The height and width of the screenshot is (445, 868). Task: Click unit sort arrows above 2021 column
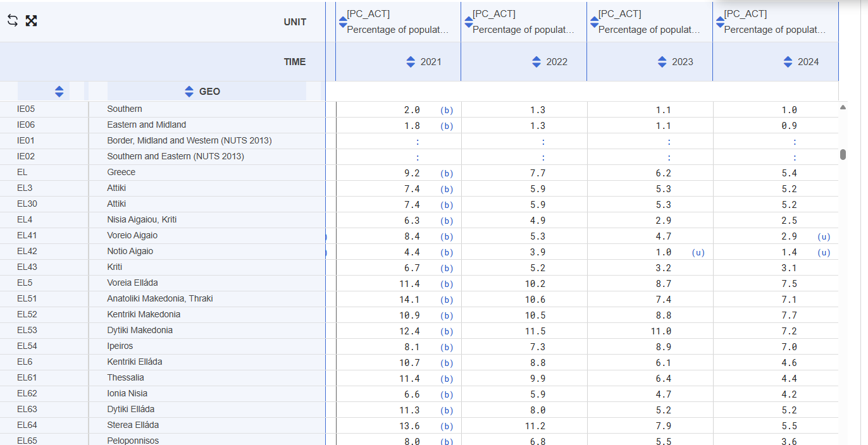pos(343,22)
